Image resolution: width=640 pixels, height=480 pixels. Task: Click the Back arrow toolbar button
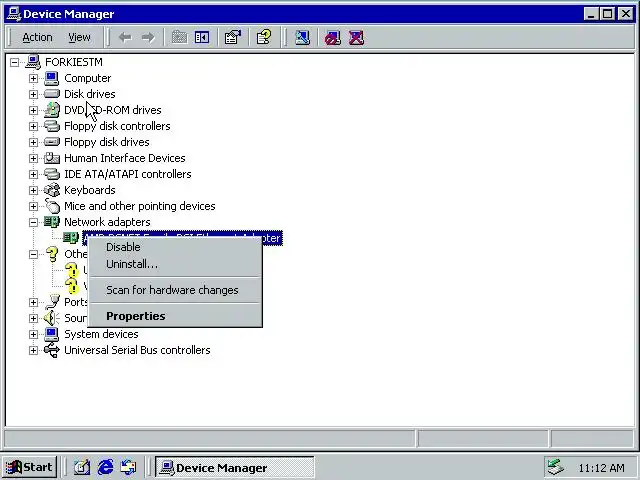[x=125, y=38]
